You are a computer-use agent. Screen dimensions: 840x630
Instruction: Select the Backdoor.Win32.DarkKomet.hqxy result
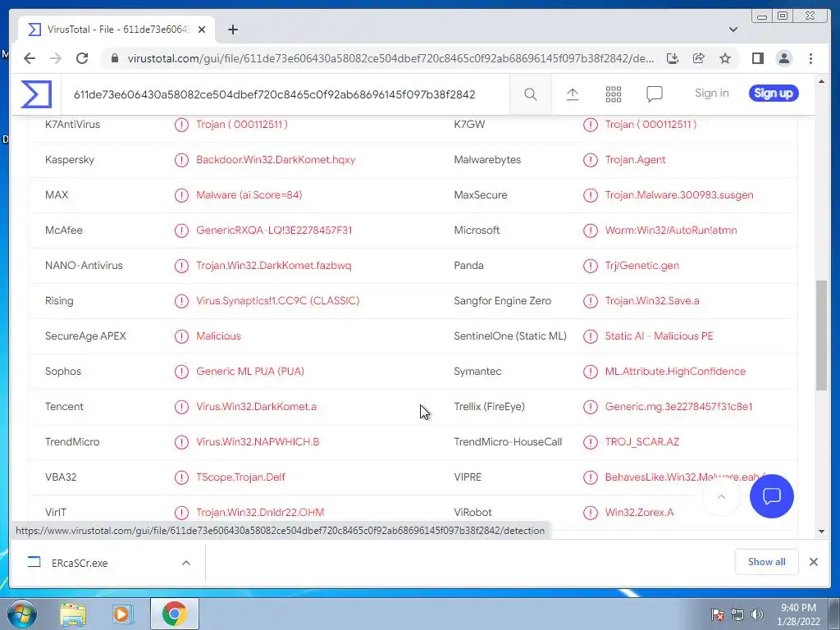tap(276, 160)
